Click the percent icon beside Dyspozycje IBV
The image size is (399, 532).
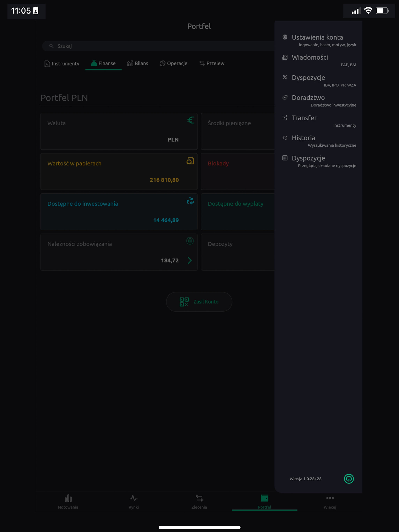point(285,78)
